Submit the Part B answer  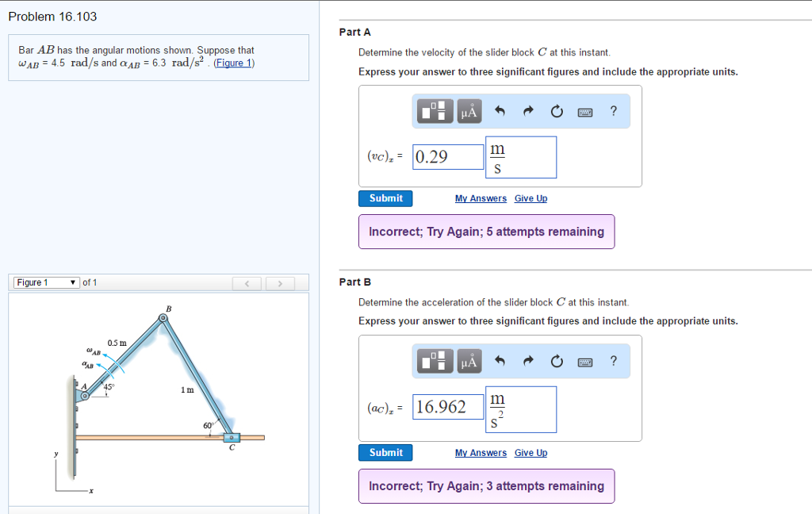coord(385,452)
